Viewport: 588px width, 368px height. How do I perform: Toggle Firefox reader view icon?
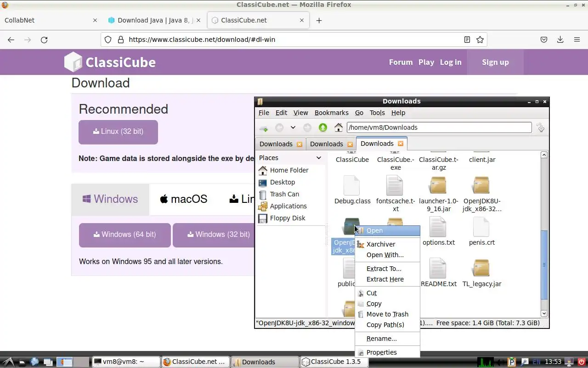(x=467, y=40)
